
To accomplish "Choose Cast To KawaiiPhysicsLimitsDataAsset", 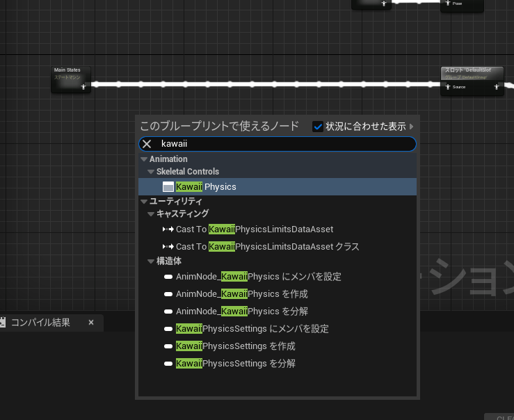I will click(278, 229).
